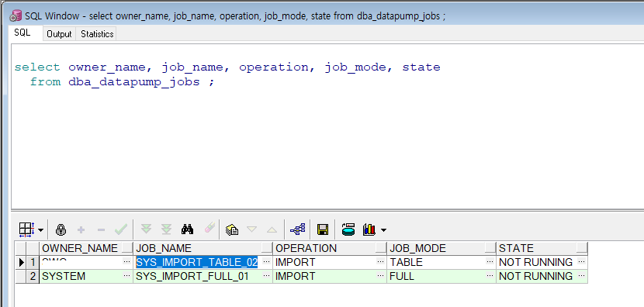
Task: Open the ellipsis button beside FULL
Action: [x=490, y=276]
